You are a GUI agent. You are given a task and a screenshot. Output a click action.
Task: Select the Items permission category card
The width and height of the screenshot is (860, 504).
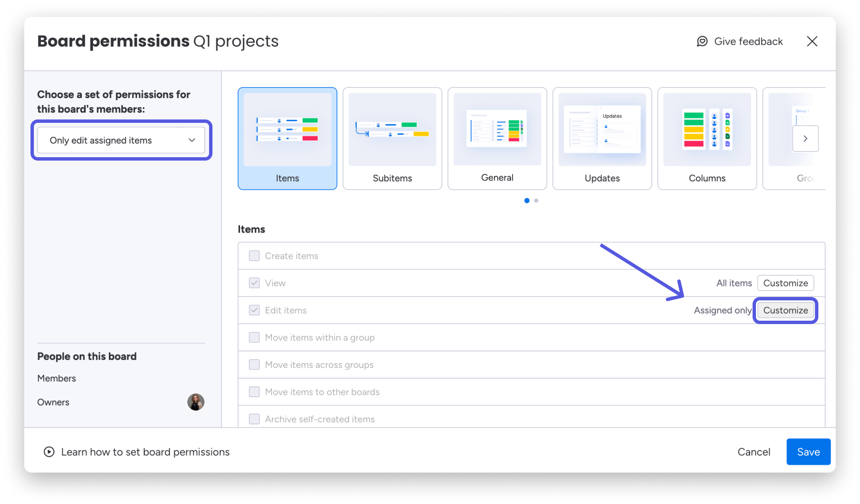point(287,138)
